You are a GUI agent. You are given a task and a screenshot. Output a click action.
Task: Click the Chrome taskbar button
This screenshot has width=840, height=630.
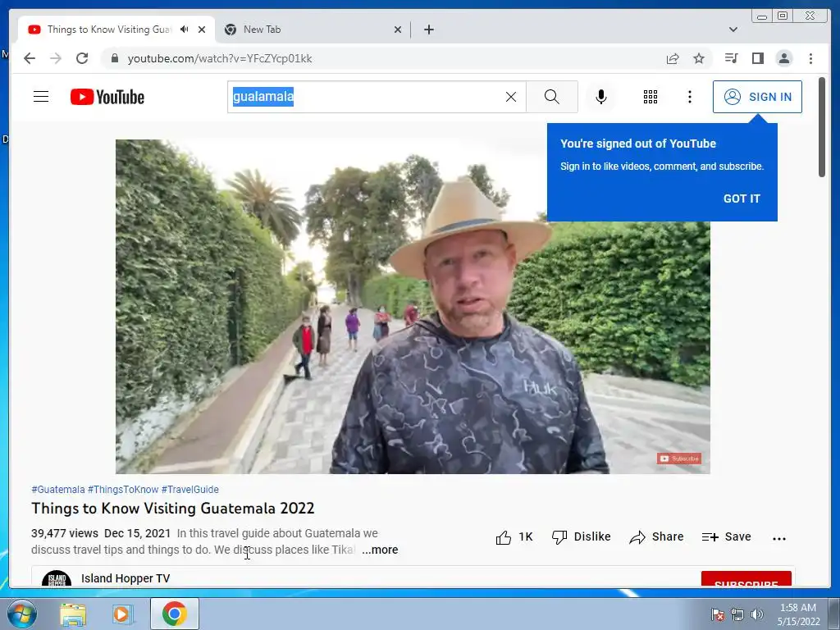coord(174,614)
